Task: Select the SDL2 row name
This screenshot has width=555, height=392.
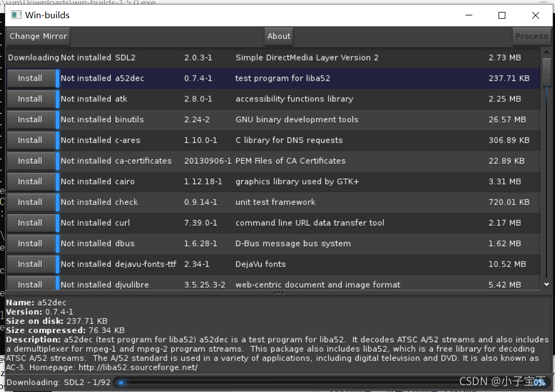Action: (x=125, y=58)
